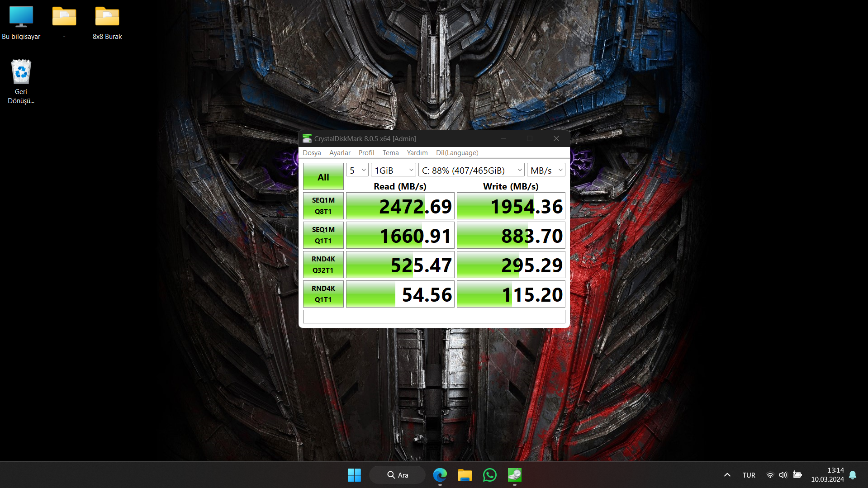
Task: Open the volume speaker tray icon
Action: click(783, 475)
